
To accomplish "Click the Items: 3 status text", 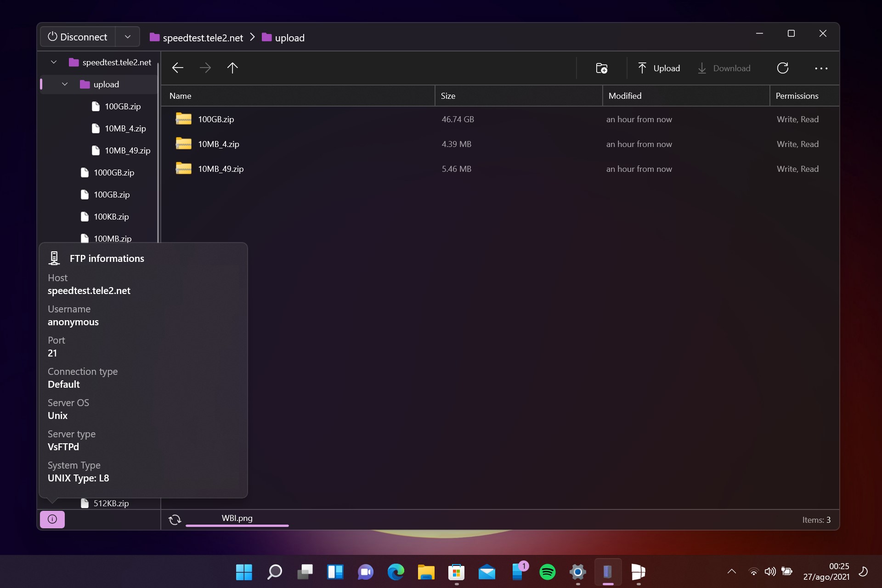I will click(816, 520).
